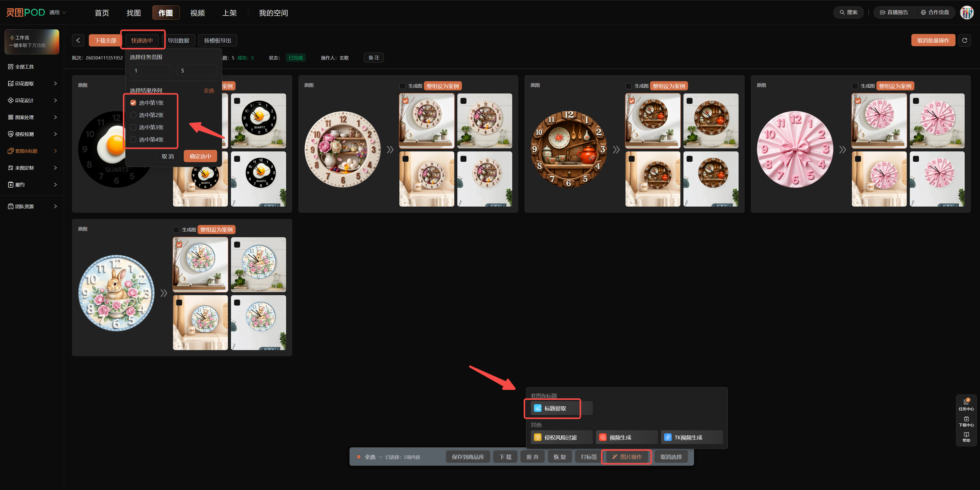Image resolution: width=980 pixels, height=490 pixels.
Task: Select 侵权风险过滤 shield icon option
Action: [x=537, y=437]
